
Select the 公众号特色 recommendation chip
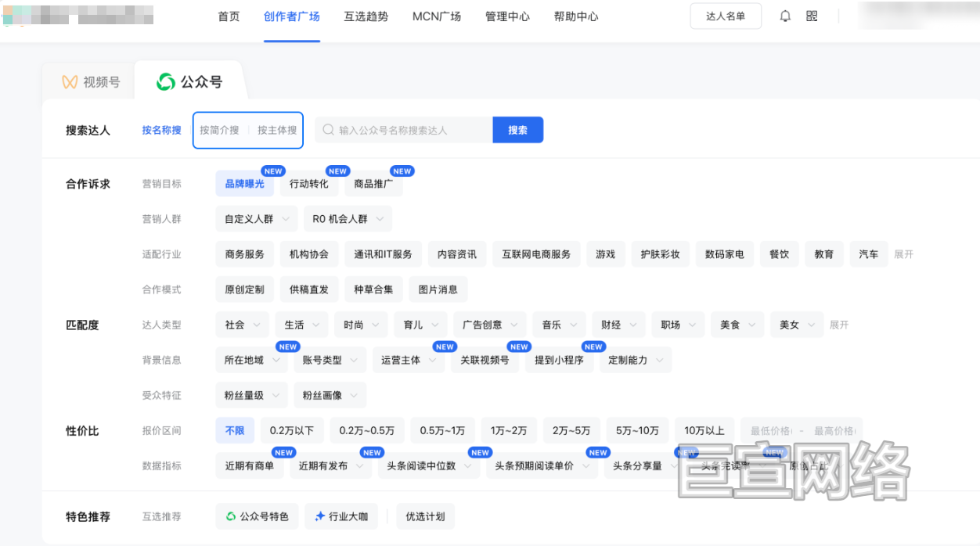tap(257, 516)
